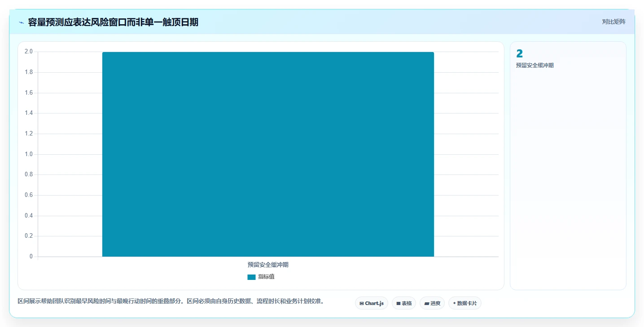Click the Chart.js chip

click(372, 303)
